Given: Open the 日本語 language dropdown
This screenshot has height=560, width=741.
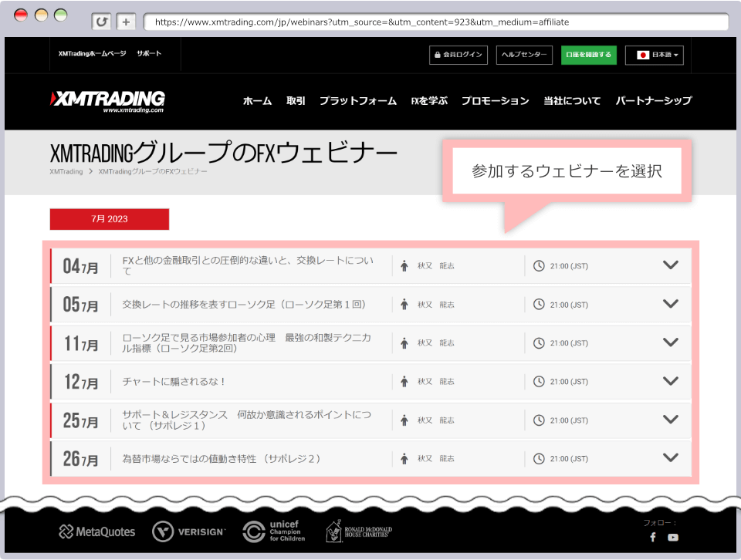Looking at the screenshot, I should coord(654,55).
